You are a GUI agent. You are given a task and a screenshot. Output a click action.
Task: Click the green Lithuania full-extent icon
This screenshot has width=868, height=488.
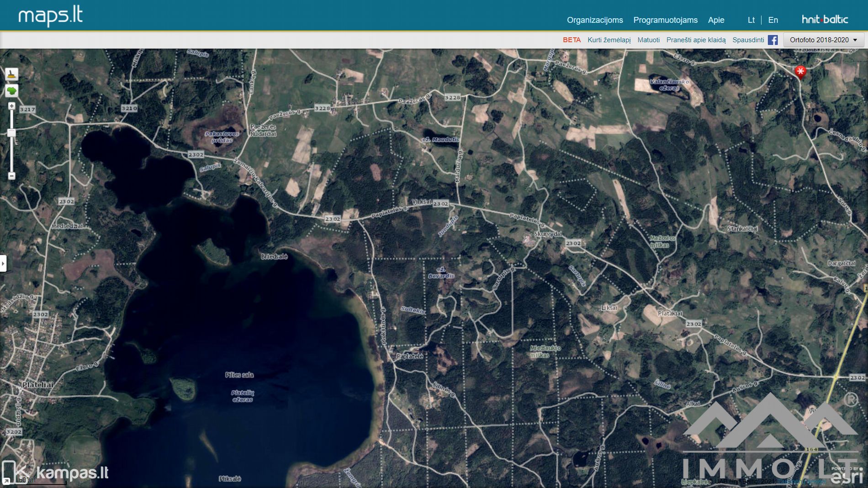(11, 91)
